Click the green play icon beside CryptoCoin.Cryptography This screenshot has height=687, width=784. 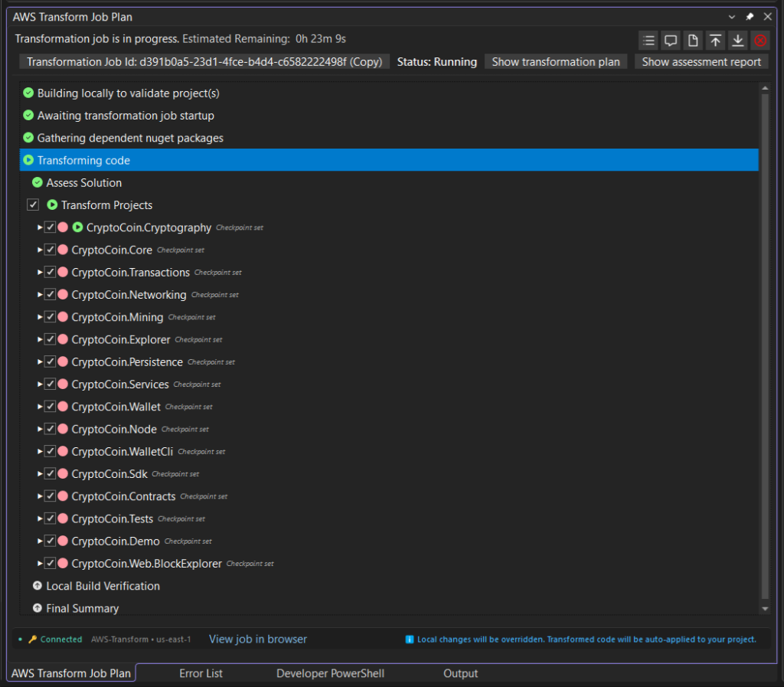77,227
